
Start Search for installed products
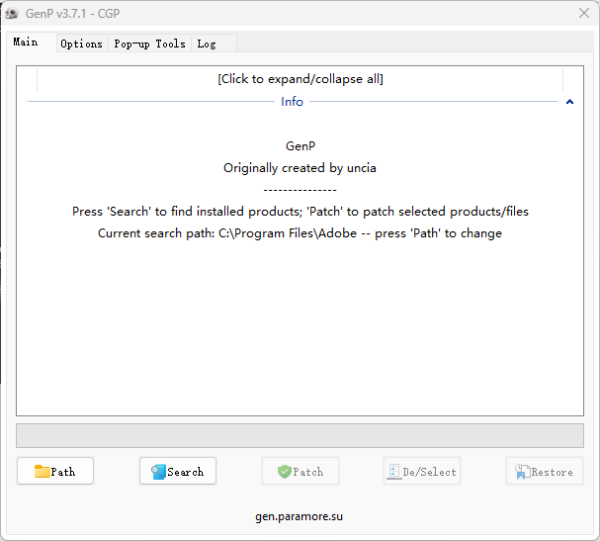[178, 471]
